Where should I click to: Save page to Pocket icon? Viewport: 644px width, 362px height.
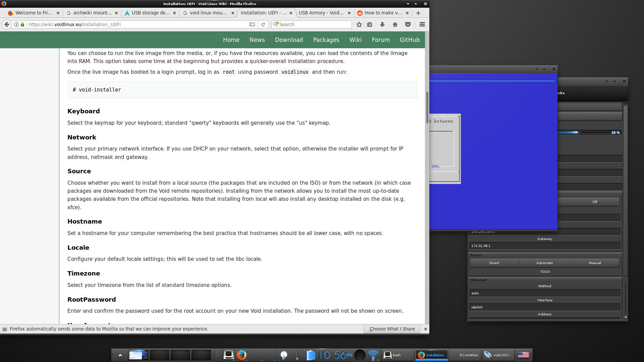click(408, 24)
